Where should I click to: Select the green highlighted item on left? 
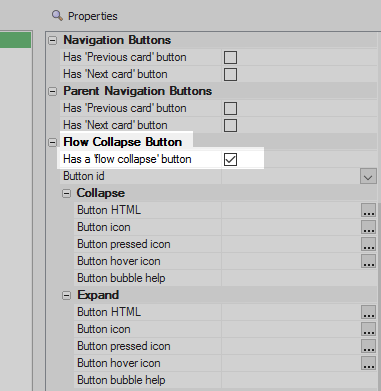coord(16,40)
